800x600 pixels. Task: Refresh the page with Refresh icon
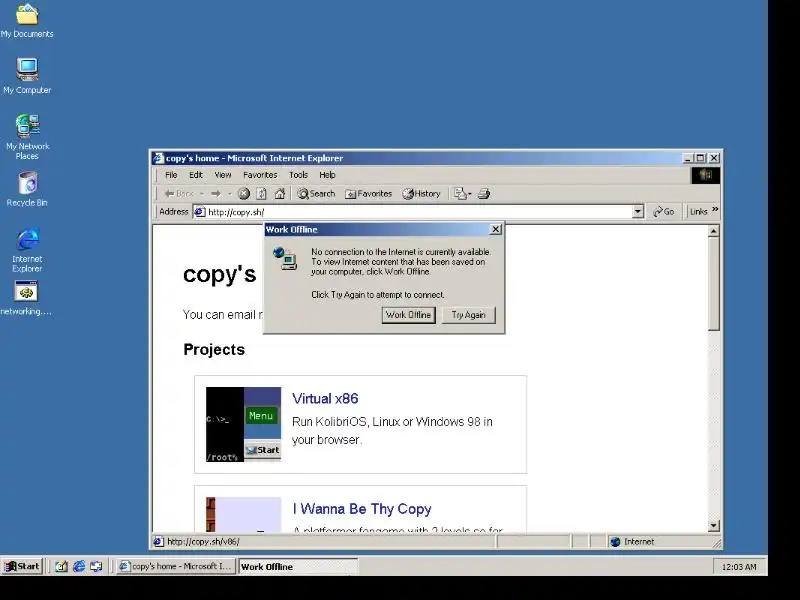pos(262,194)
